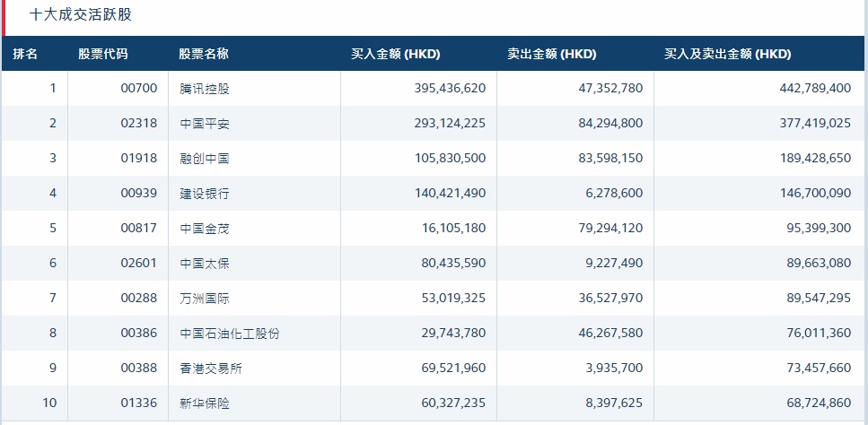Image resolution: width=868 pixels, height=425 pixels.
Task: Select stock code 00700
Action: coord(139,88)
